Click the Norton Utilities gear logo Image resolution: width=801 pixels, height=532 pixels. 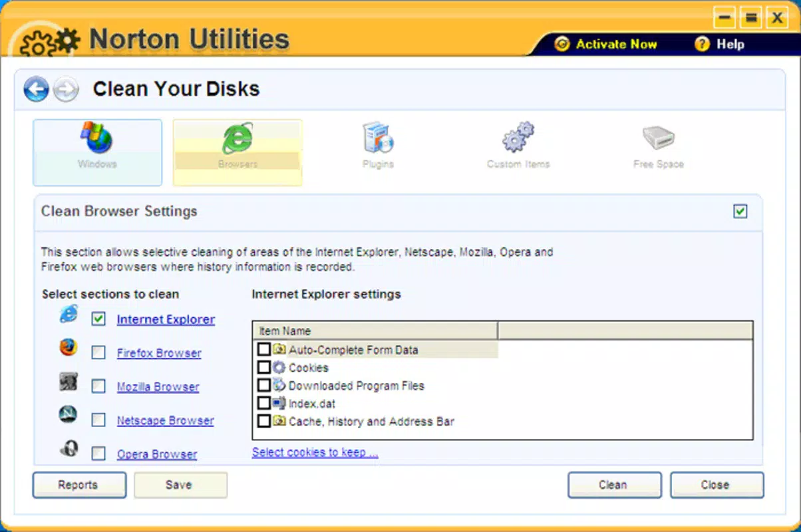pos(50,43)
